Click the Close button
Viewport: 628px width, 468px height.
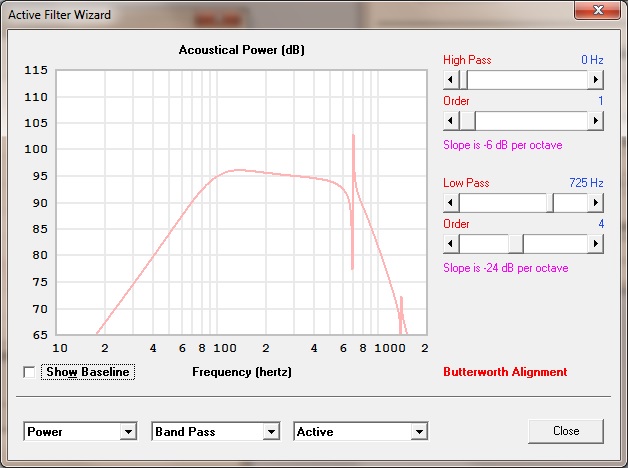[566, 431]
